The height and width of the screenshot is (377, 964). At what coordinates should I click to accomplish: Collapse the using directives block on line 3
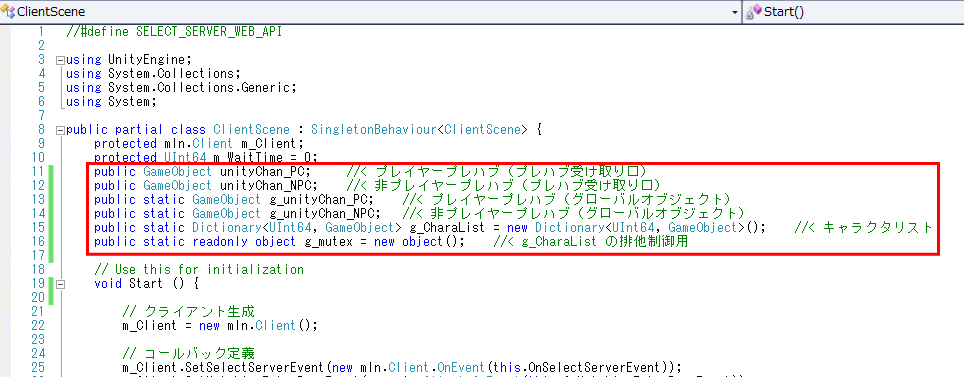point(60,60)
